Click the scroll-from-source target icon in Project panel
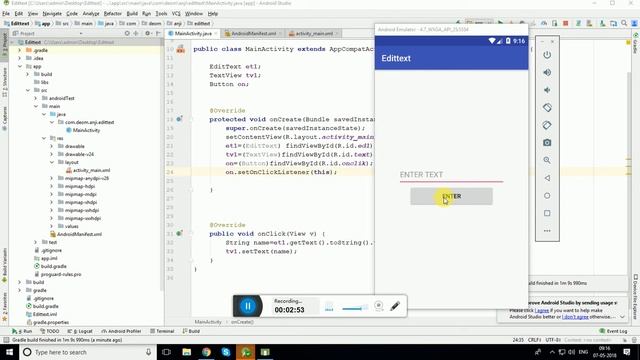The height and width of the screenshot is (360, 640). pos(127,33)
